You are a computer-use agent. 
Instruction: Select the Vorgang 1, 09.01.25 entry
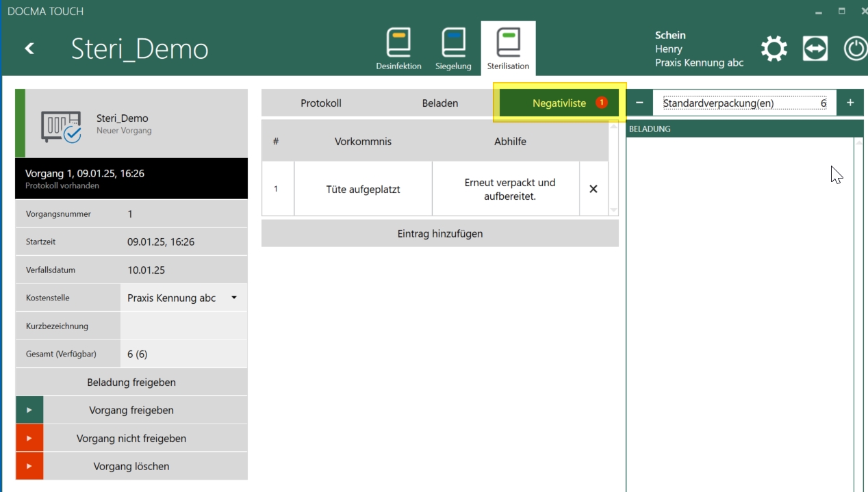point(131,179)
